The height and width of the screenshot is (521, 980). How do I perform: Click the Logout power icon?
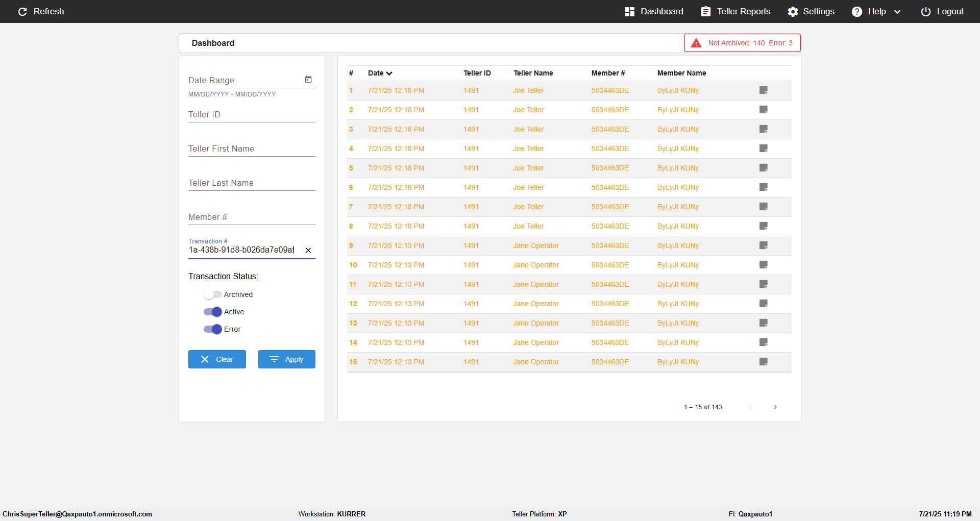(x=925, y=12)
